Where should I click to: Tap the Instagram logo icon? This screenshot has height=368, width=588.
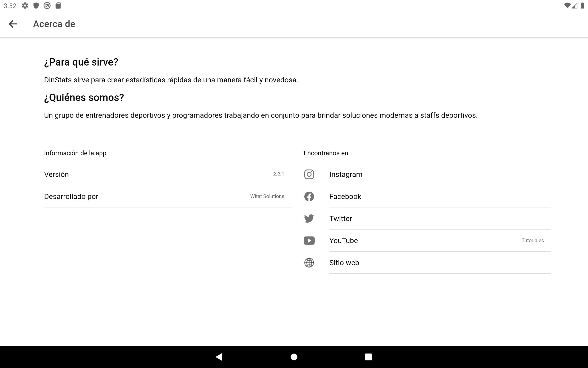[x=309, y=174]
